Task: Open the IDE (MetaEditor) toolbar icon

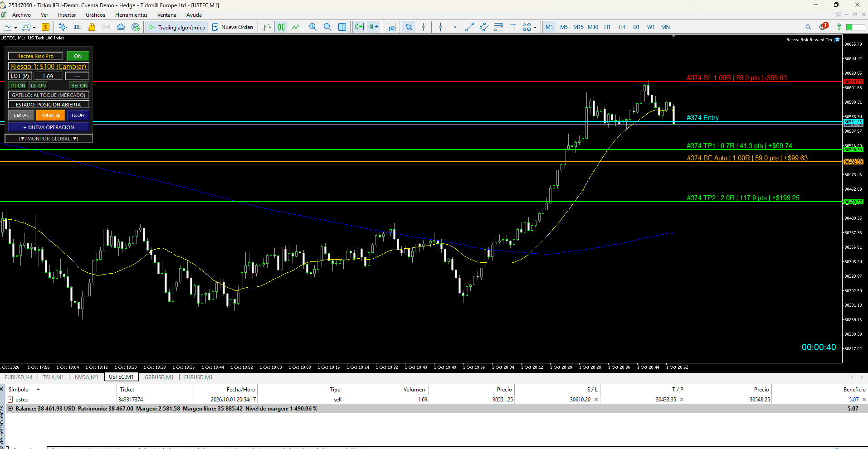Action: pos(77,27)
